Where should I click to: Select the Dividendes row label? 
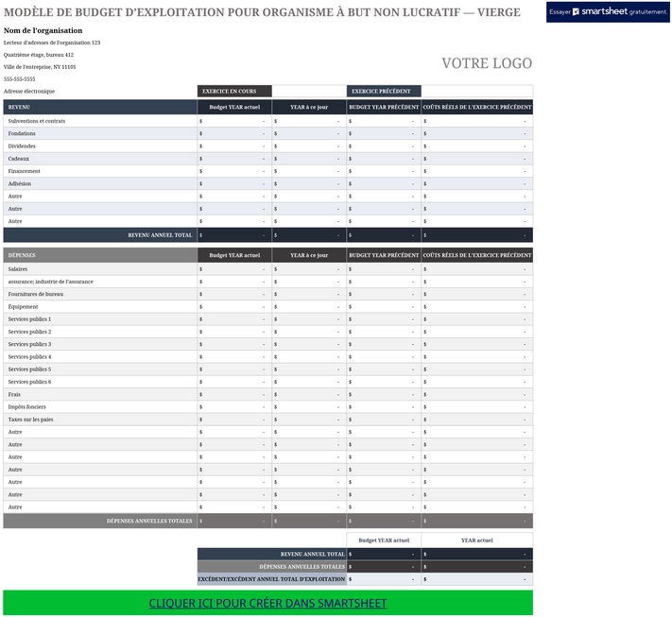[22, 146]
